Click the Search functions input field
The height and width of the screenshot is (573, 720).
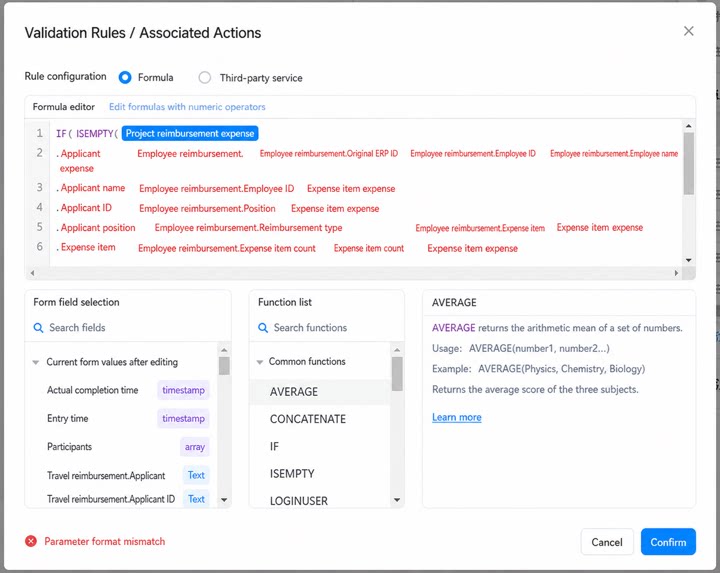[326, 328]
